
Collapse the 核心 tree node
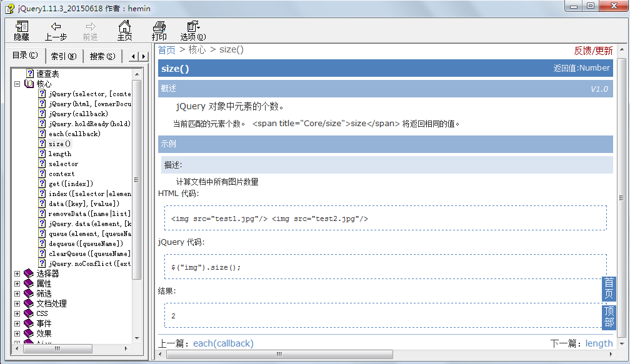point(17,84)
